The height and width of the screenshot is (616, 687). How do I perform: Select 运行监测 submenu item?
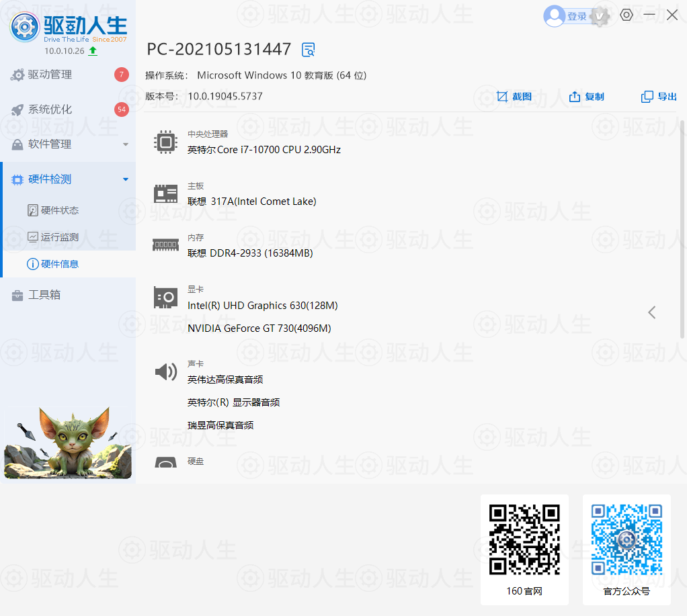point(59,236)
